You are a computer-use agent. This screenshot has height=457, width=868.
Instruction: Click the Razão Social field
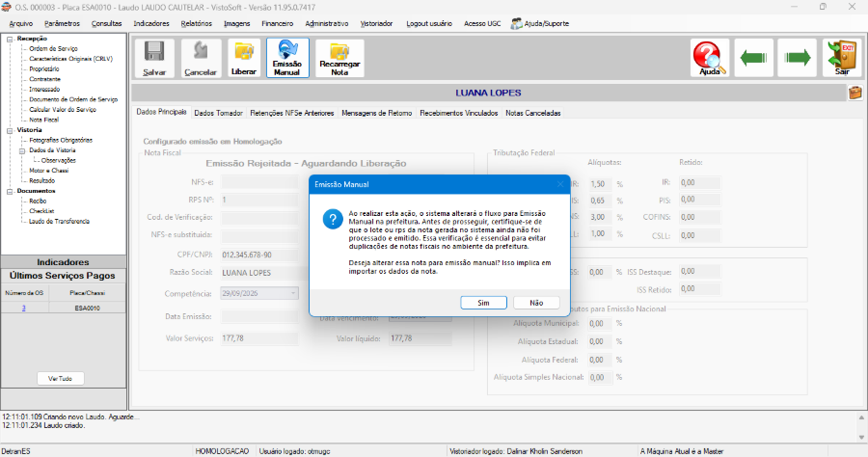click(264, 273)
